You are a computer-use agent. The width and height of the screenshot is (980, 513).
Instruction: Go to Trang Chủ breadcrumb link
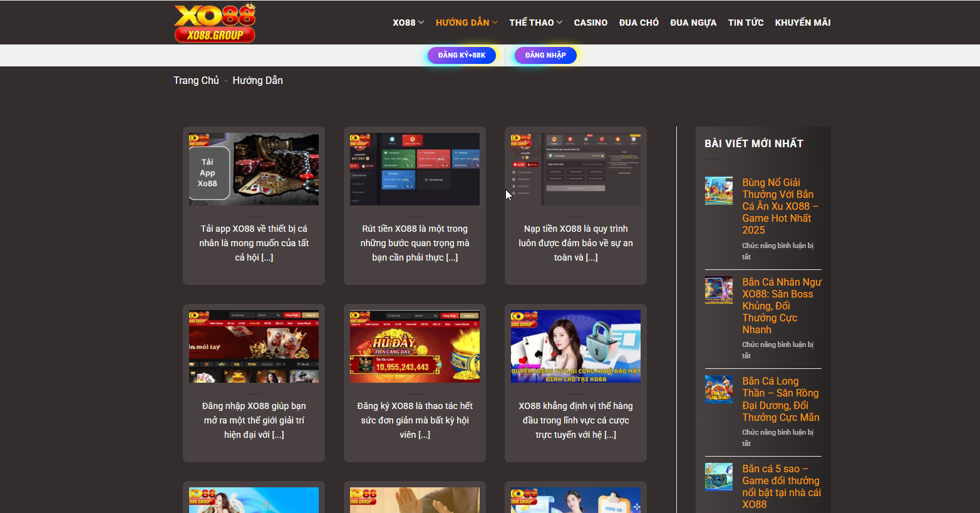(x=196, y=80)
